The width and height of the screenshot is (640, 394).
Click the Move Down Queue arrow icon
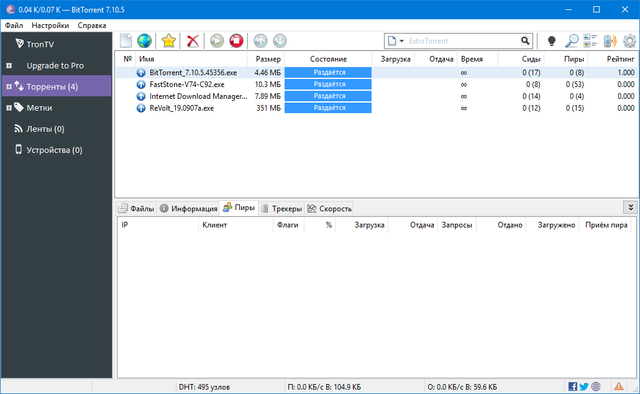tap(280, 41)
